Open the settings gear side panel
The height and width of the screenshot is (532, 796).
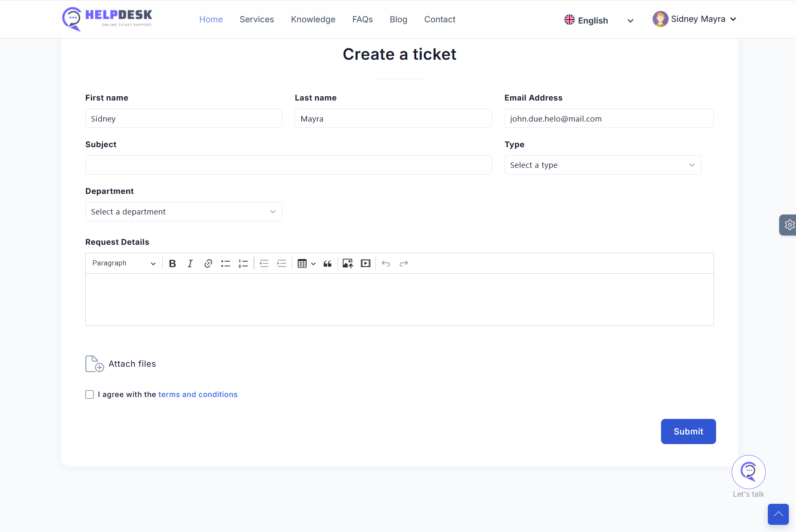[x=789, y=225]
